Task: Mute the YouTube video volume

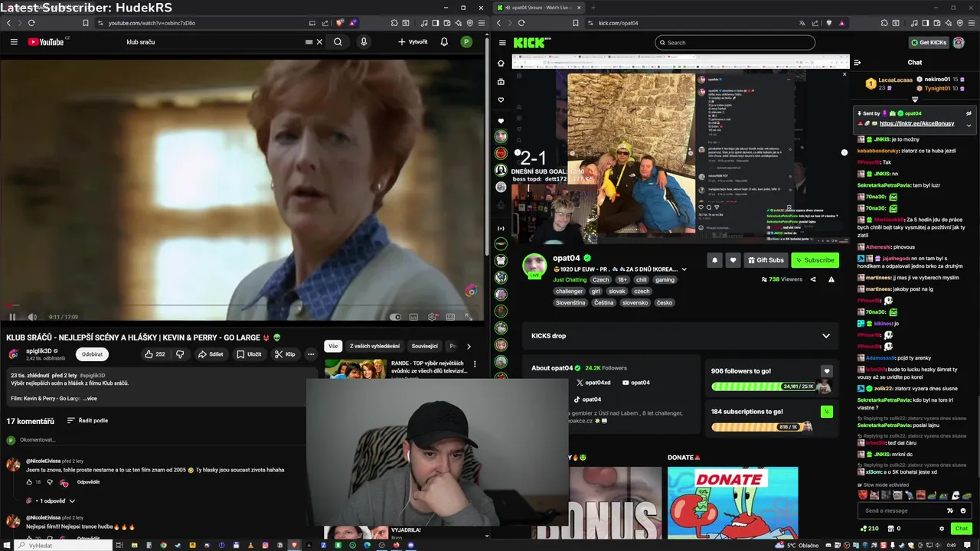Action: [32, 317]
